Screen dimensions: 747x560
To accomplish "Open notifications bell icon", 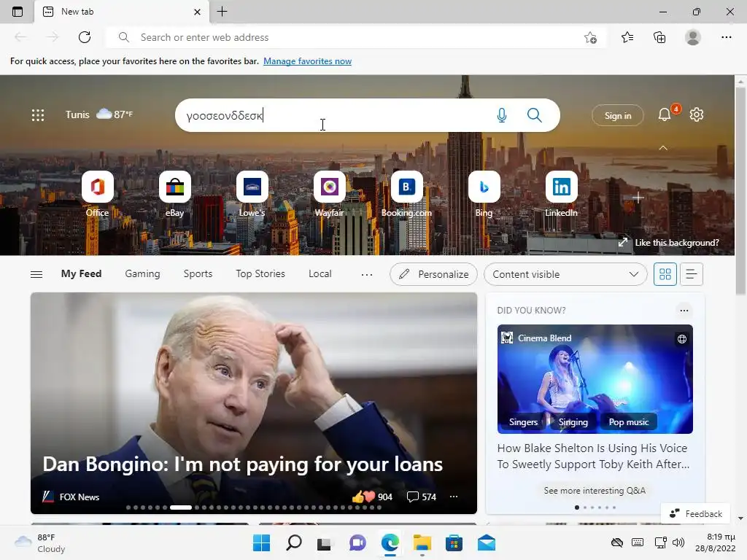I will (x=665, y=114).
